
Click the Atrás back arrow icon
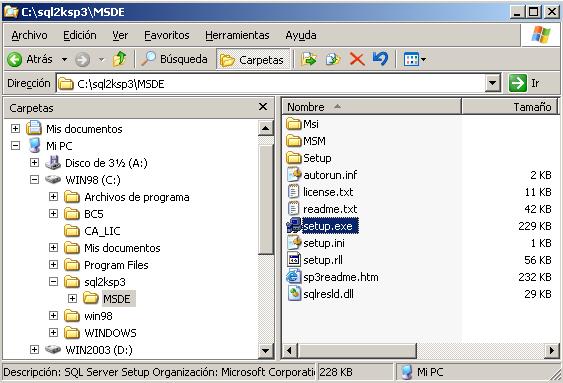point(15,59)
